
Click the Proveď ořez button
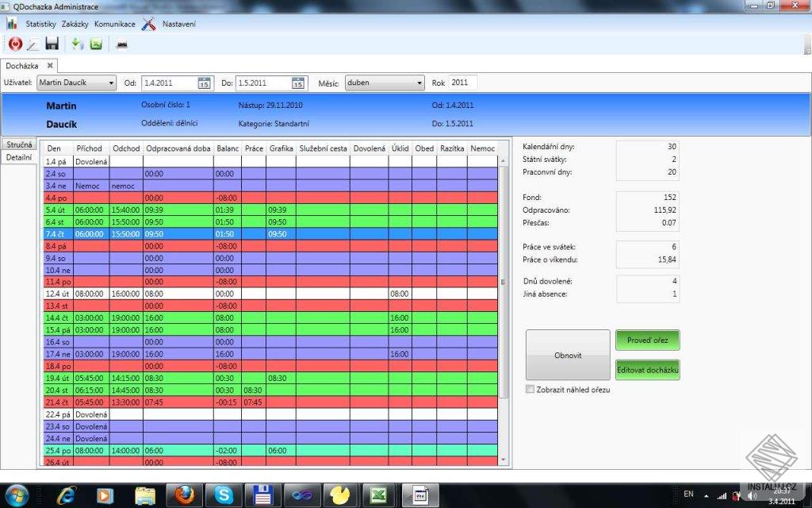647,340
